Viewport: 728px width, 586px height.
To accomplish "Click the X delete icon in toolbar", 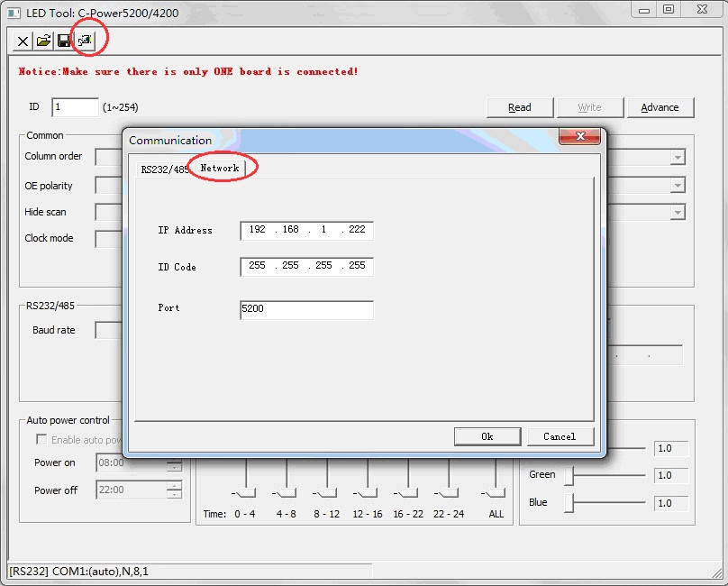I will 23,41.
